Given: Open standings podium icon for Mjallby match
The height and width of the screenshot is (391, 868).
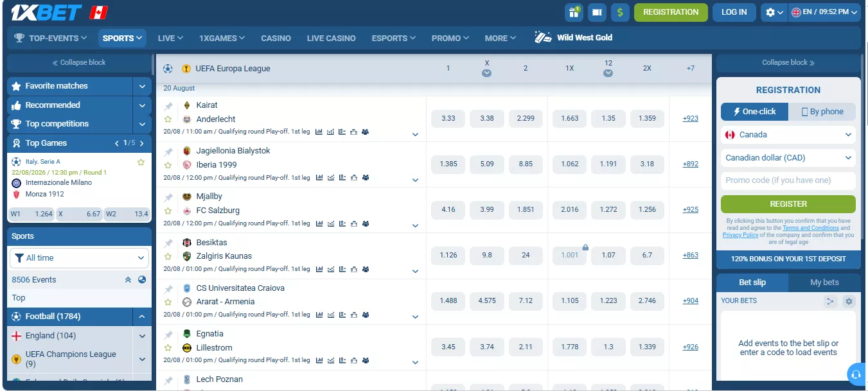Looking at the screenshot, I should coord(354,224).
